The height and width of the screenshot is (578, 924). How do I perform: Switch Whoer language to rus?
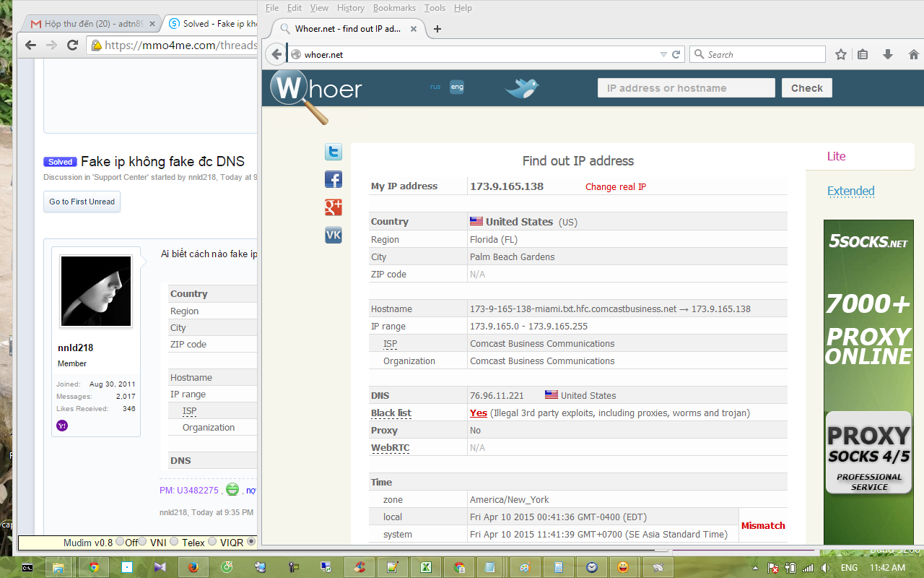[x=435, y=87]
